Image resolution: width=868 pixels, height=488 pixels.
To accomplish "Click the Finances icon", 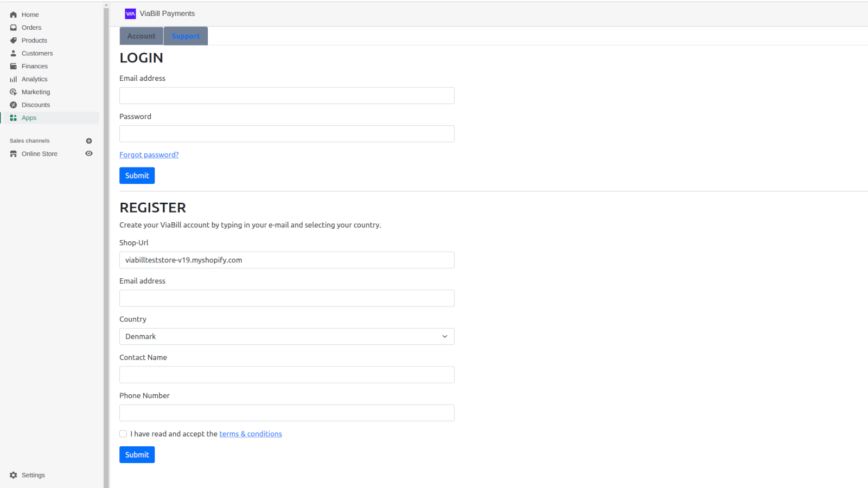I will pos(14,66).
